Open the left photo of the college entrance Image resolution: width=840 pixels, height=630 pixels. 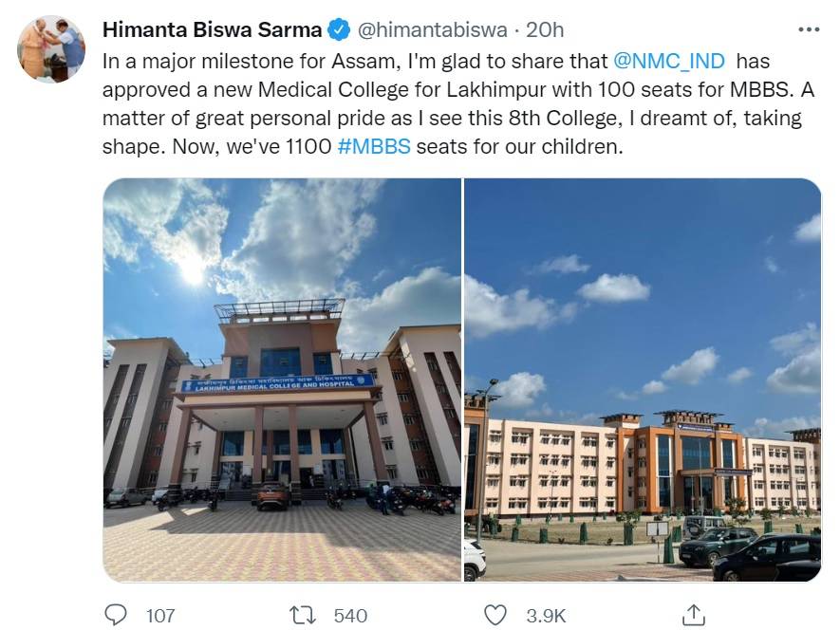[282, 380]
